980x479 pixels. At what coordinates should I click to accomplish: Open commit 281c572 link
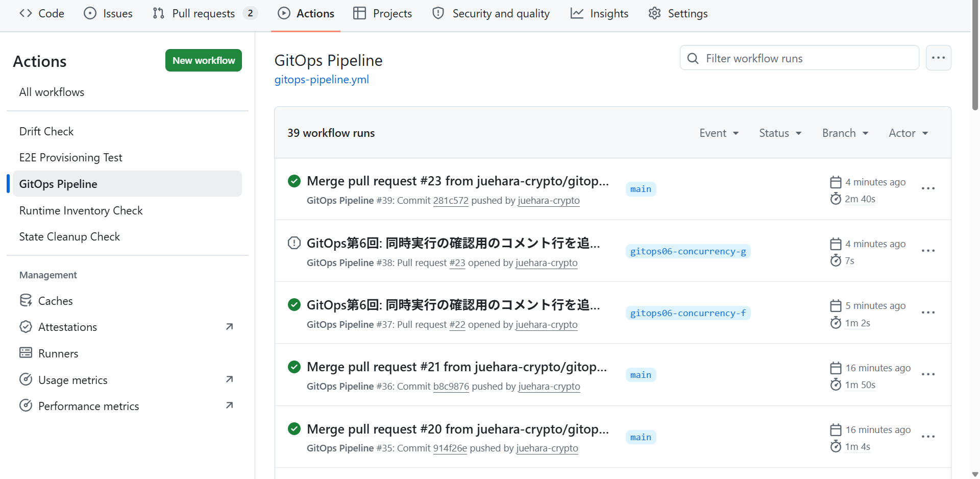(x=451, y=201)
